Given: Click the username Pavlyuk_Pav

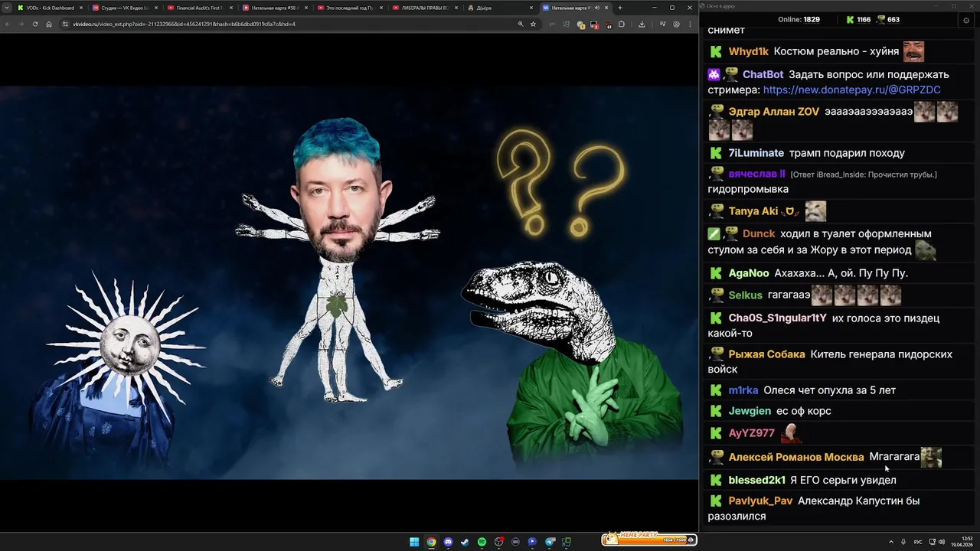Looking at the screenshot, I should coord(760,501).
